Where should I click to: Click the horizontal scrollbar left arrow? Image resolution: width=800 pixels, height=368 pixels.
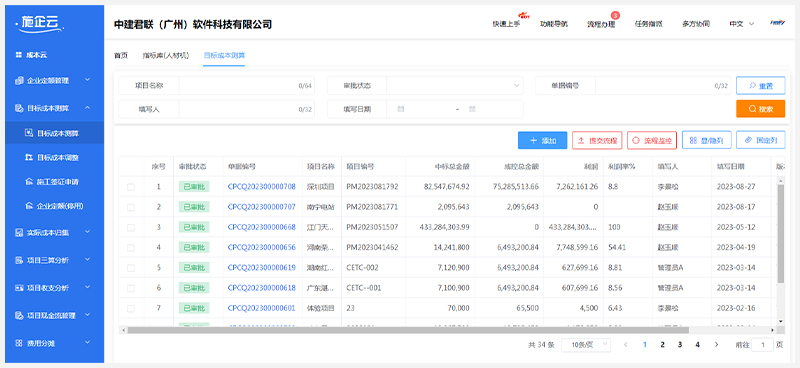122,330
